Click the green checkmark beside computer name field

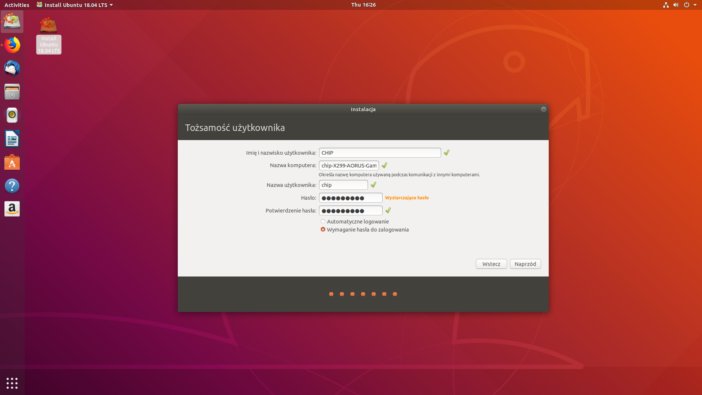coord(384,165)
